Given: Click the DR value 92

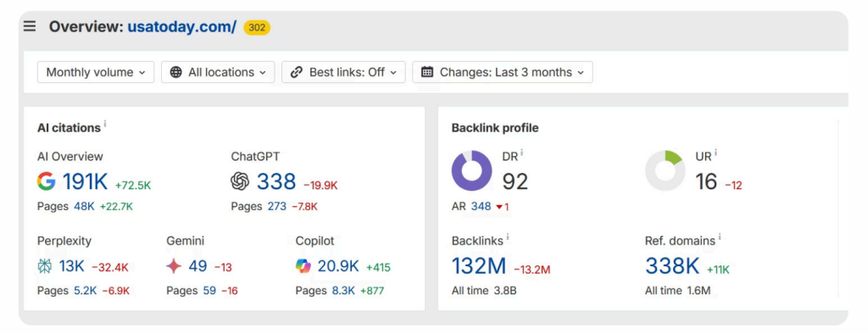Looking at the screenshot, I should pyautogui.click(x=515, y=181).
